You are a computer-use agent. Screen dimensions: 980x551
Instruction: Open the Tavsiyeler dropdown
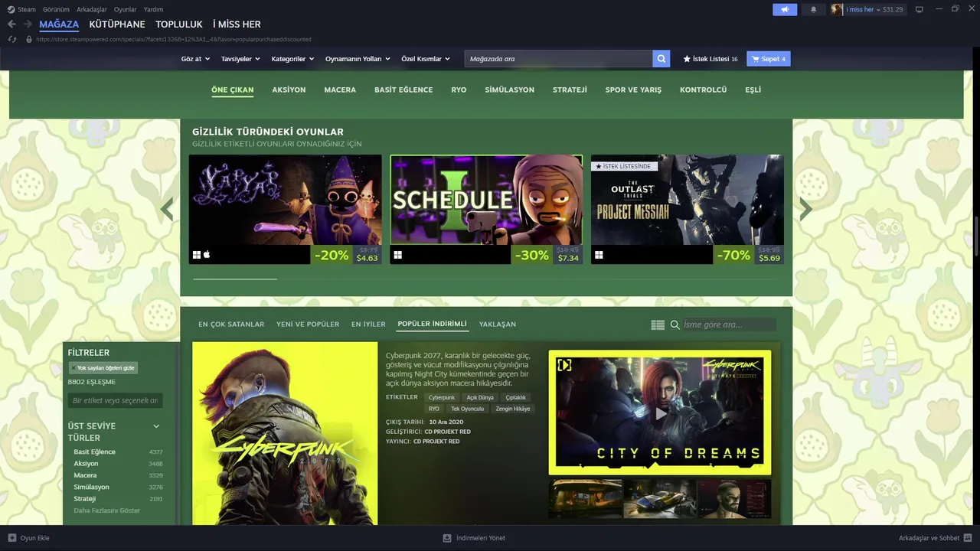coord(240,59)
